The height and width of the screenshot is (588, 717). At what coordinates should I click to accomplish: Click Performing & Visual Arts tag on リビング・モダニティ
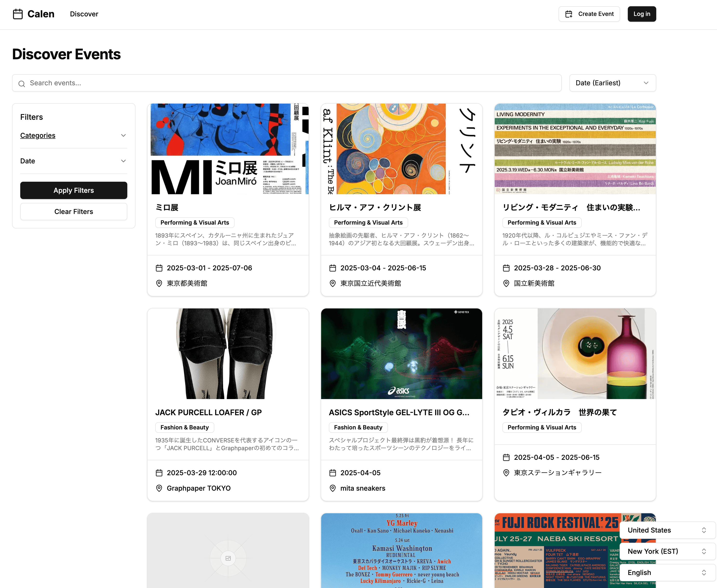[542, 222]
